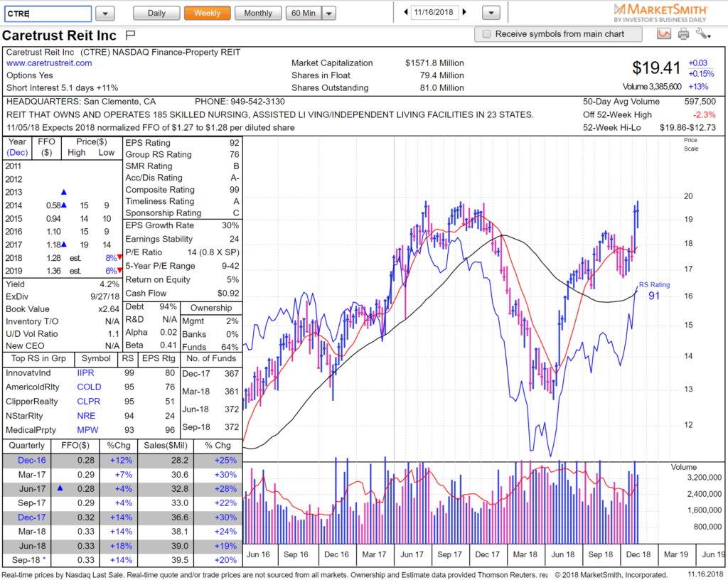728x580 pixels.
Task: Go to previous date with left arrow
Action: coord(406,13)
